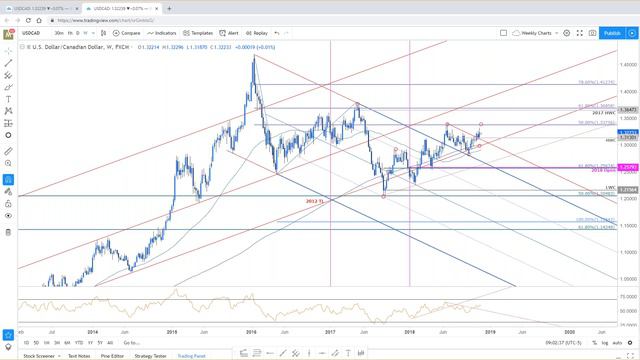Select the brush drawing tool
Viewport: 640px width, 360px height.
8,87
